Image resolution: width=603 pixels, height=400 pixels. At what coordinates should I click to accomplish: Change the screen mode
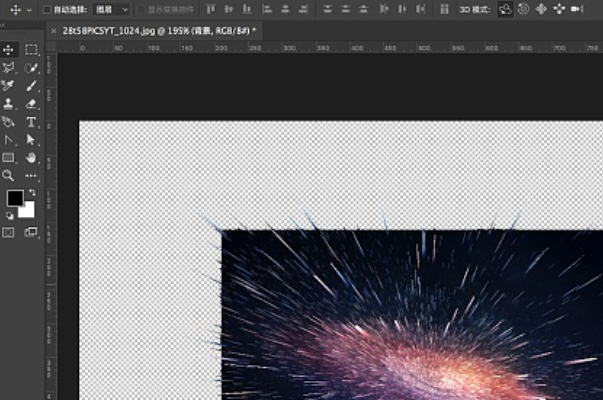click(x=31, y=232)
